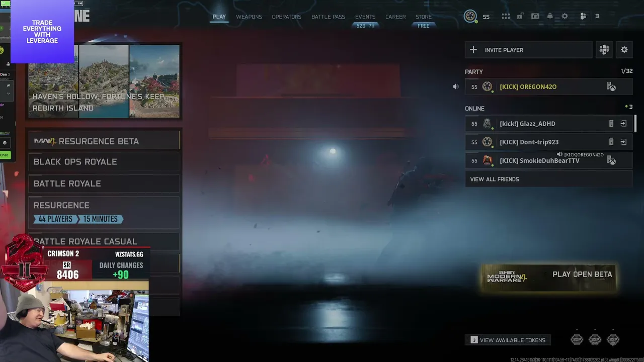
Task: Open the BATTLE PASS tab
Action: [328, 17]
